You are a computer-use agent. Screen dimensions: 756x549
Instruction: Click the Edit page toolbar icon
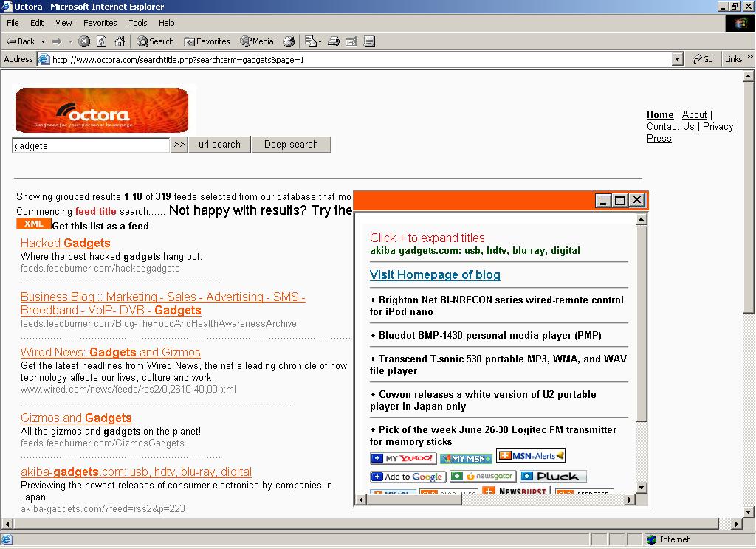pos(351,41)
